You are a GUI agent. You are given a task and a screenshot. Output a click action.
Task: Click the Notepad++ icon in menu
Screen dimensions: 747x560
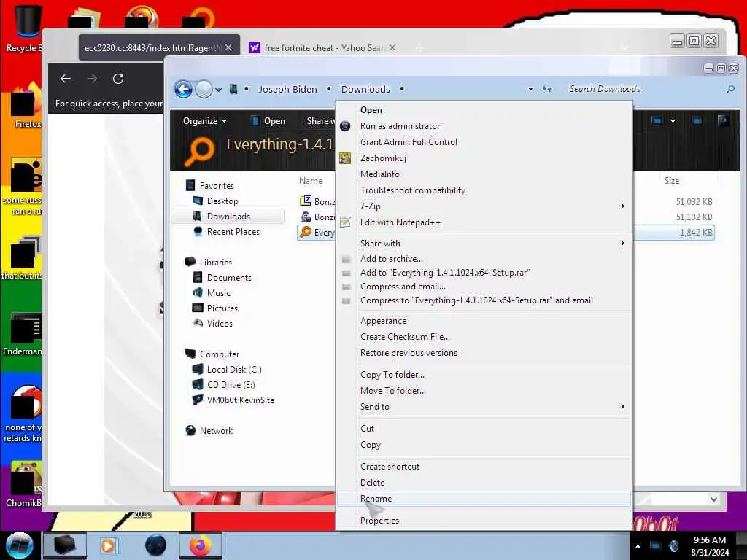click(345, 222)
